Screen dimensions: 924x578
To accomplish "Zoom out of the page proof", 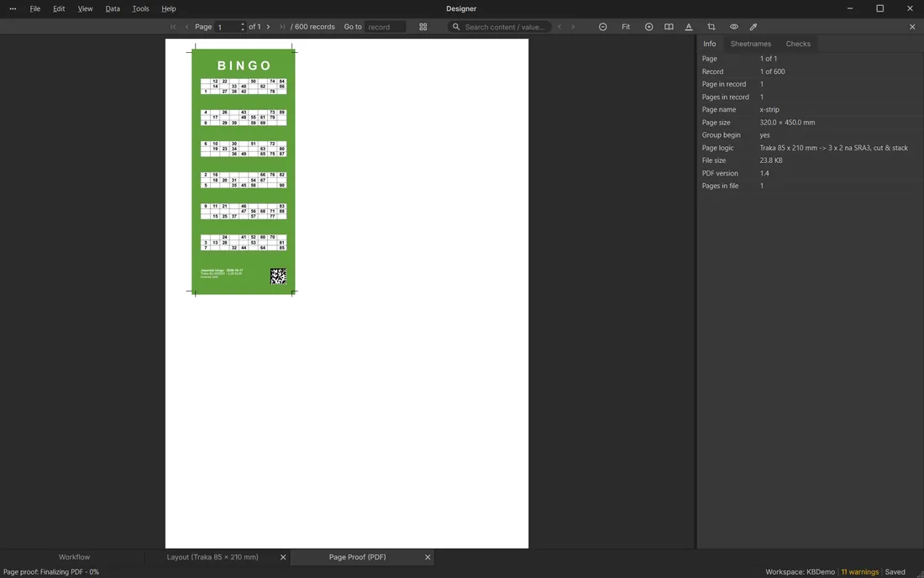I will pos(603,27).
